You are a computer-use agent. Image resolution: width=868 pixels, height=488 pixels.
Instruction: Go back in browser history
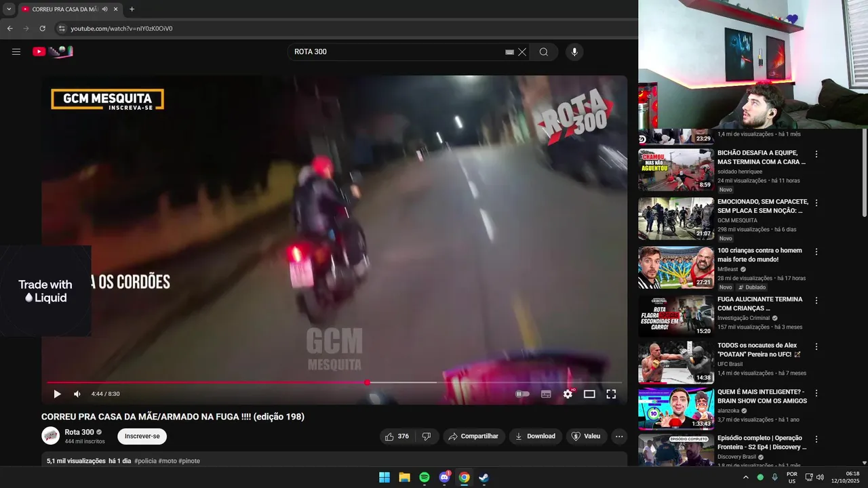(x=9, y=28)
